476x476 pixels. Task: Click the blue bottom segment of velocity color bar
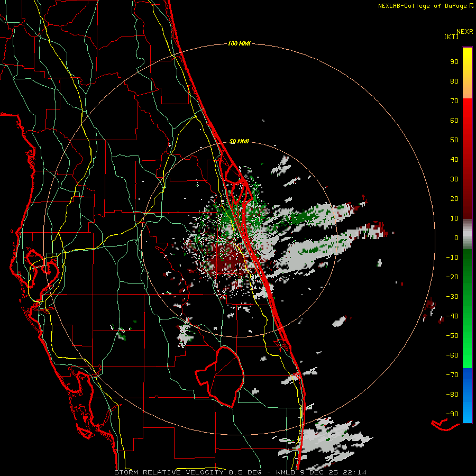(467, 395)
